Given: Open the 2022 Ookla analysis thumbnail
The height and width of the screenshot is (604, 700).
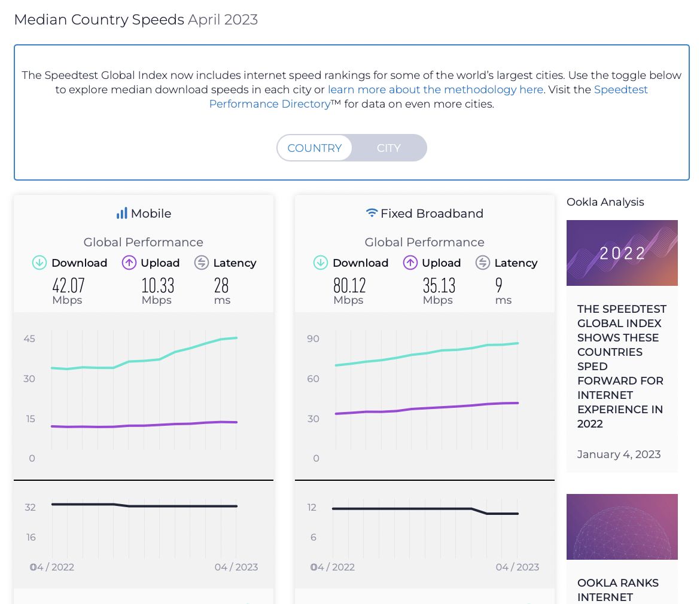Looking at the screenshot, I should (x=622, y=253).
